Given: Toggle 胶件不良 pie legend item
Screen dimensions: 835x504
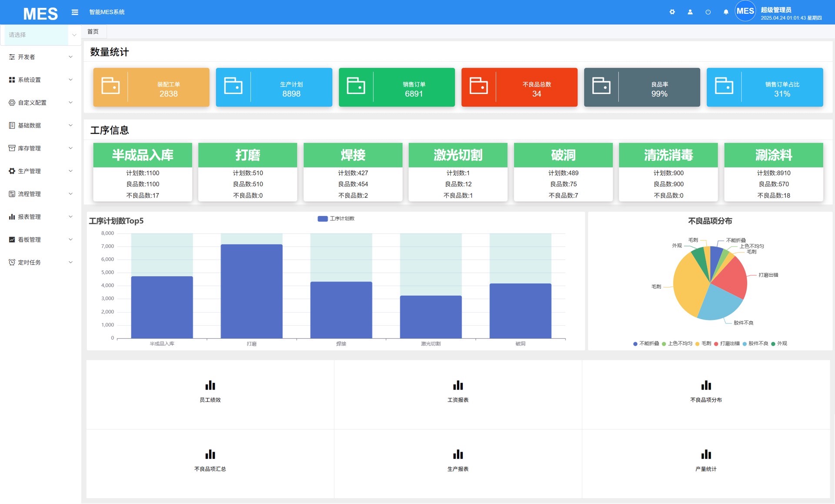Looking at the screenshot, I should (x=755, y=344).
